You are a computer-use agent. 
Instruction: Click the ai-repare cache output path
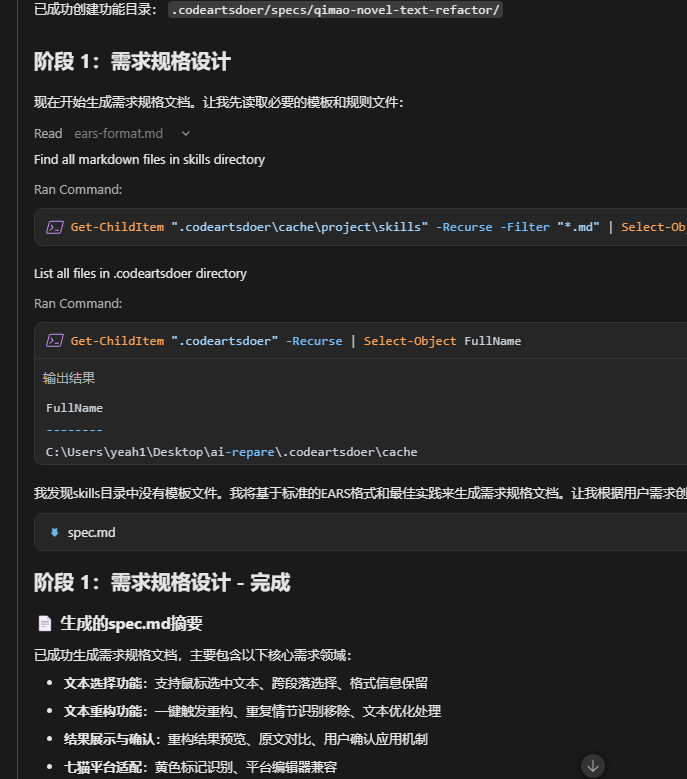click(231, 452)
